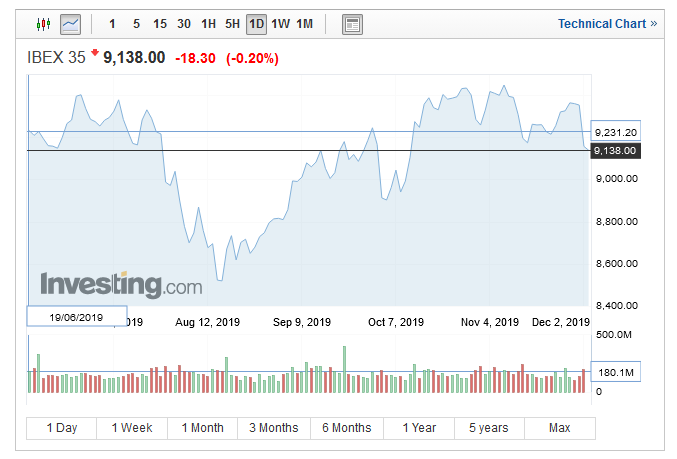Click the Aug 12, 2019 axis label
This screenshot has width=677, height=459.
pos(207,322)
